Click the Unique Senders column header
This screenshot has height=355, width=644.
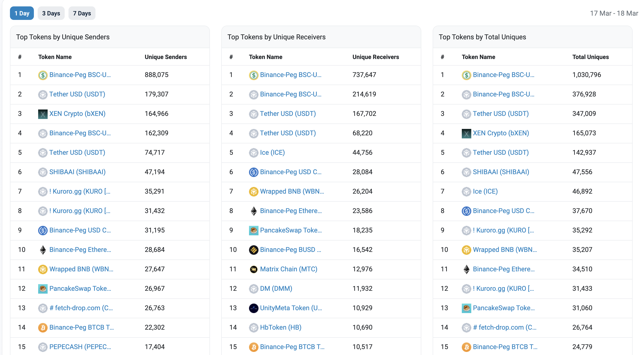tap(165, 57)
